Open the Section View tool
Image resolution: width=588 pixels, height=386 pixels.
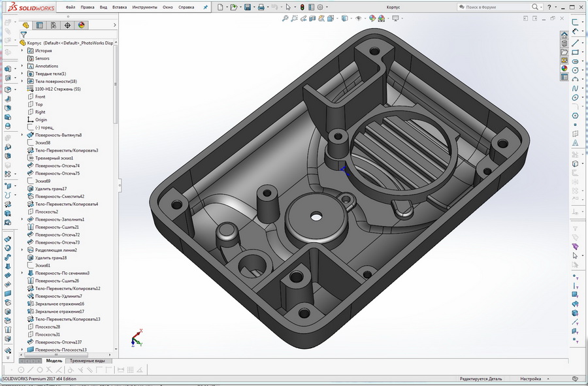click(312, 18)
